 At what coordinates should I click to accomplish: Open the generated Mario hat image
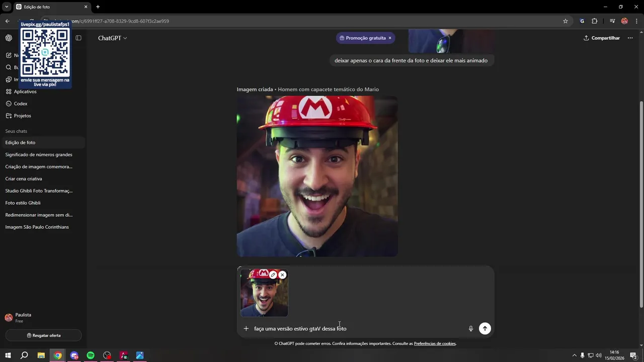click(317, 176)
